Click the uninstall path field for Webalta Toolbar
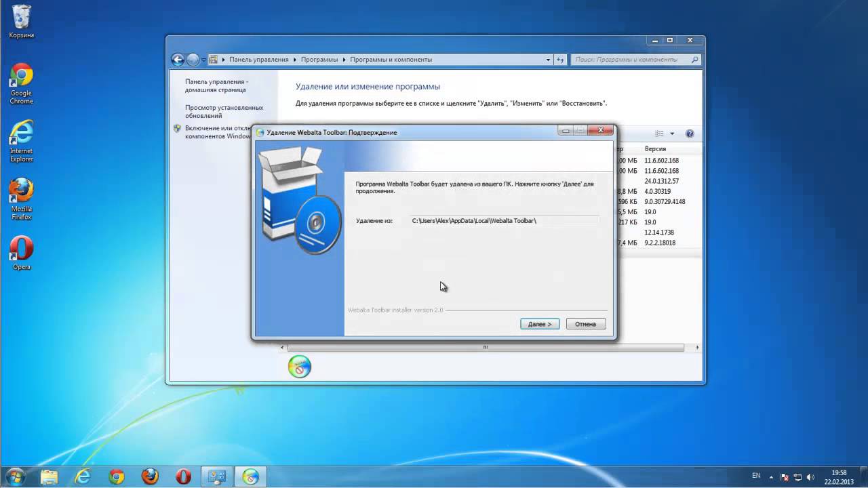 [505, 221]
